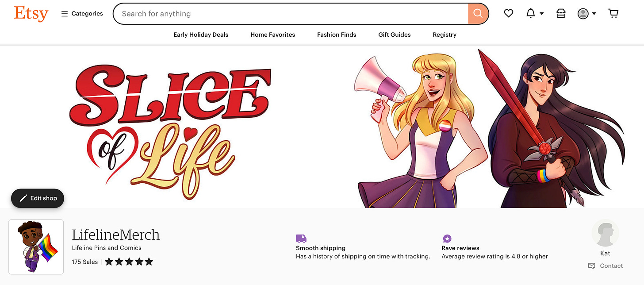Click the Smooth shipping truck icon
The width and height of the screenshot is (644, 285).
[301, 239]
